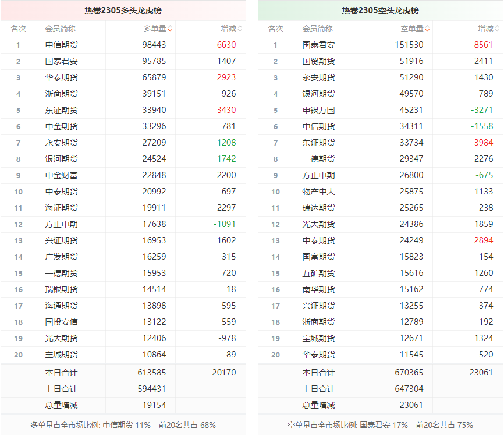The width and height of the screenshot is (504, 436).
Task: Click 会员简称 header in the long table
Action: pyautogui.click(x=61, y=29)
